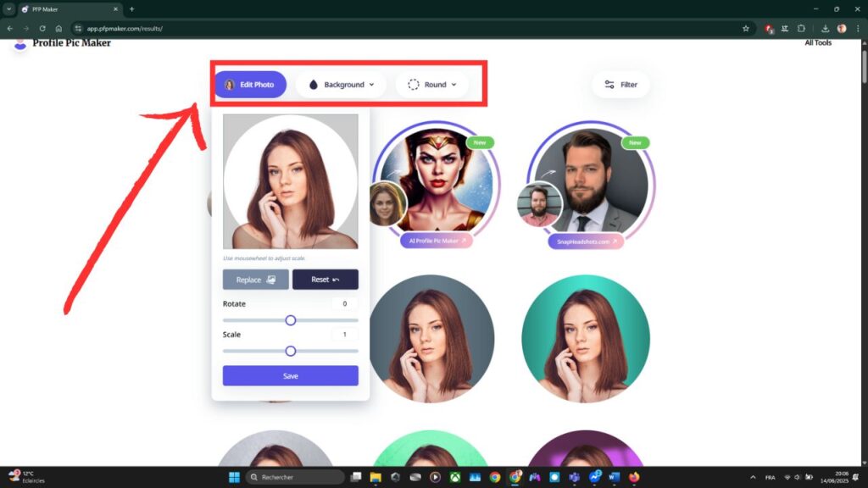The image size is (868, 488).
Task: Reset the photo edits
Action: coord(325,280)
